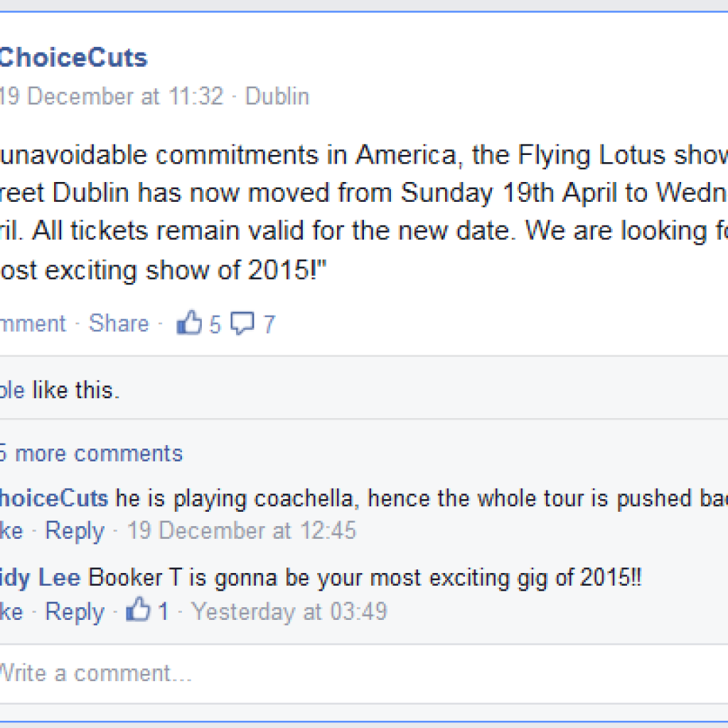Open ChoiceCuts commenter name on the coachella comment
The width and height of the screenshot is (728, 728).
click(x=53, y=498)
